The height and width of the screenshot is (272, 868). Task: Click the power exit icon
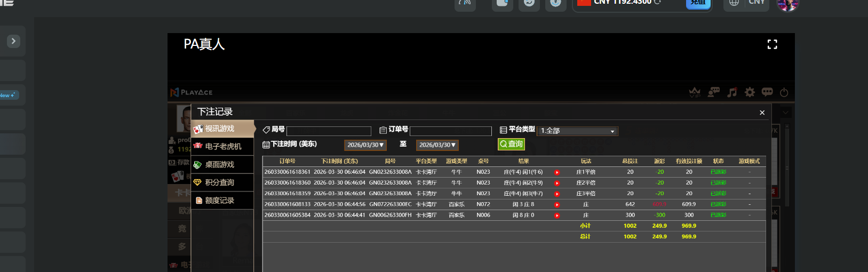[784, 92]
